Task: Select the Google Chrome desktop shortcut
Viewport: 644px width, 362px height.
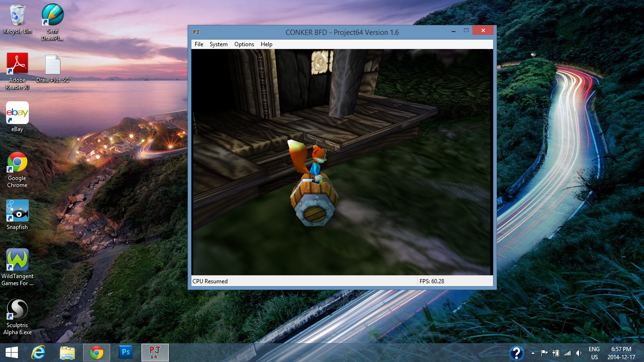Action: pos(17,167)
